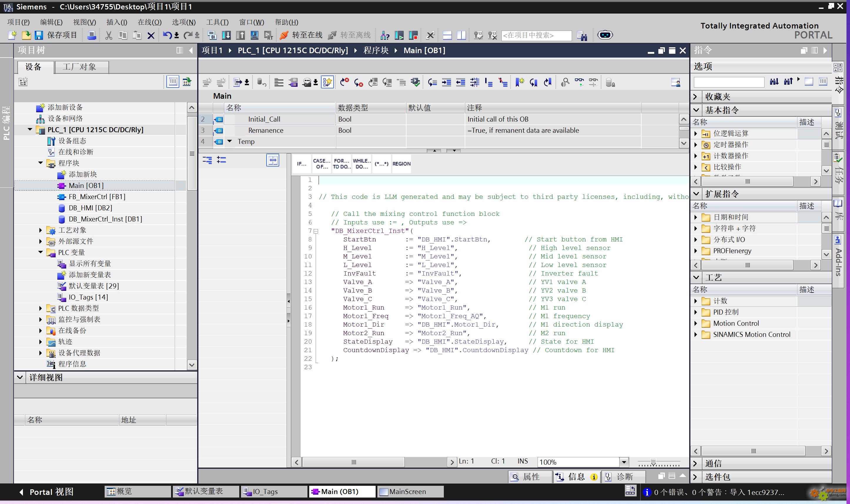Expand the PLC 数据类型 folder
The height and width of the screenshot is (504, 850).
(x=41, y=308)
